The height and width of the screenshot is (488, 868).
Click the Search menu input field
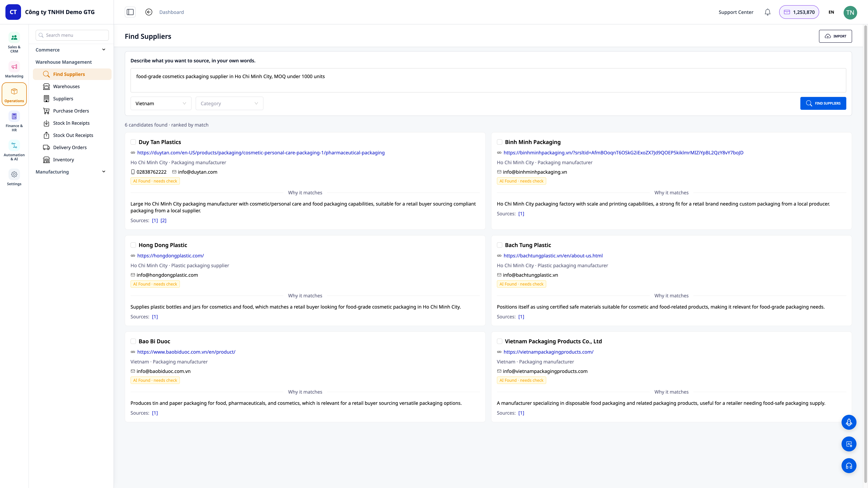pos(72,35)
